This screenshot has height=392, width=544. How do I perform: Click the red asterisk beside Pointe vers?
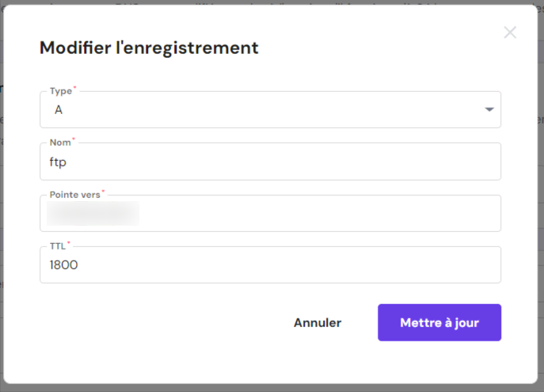[103, 192]
